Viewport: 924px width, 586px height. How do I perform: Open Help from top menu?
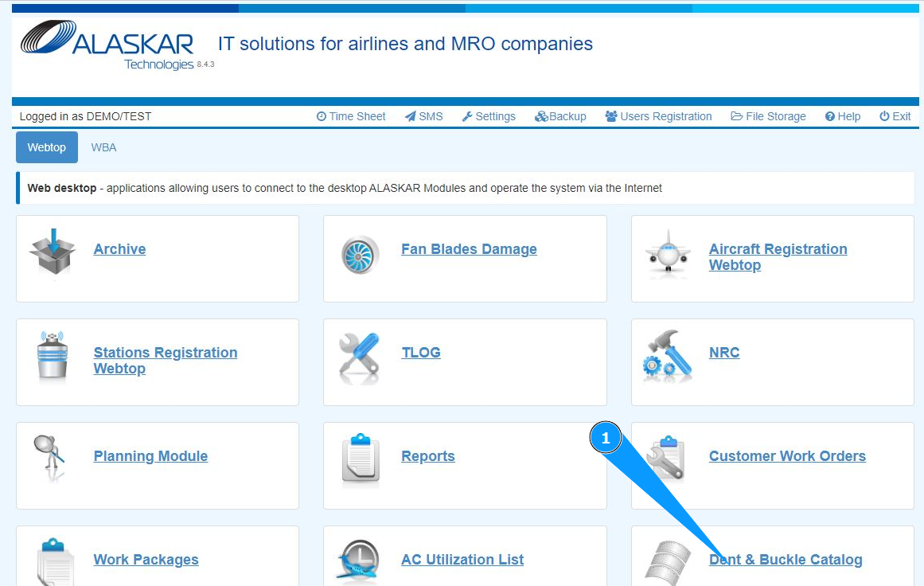[x=843, y=116]
